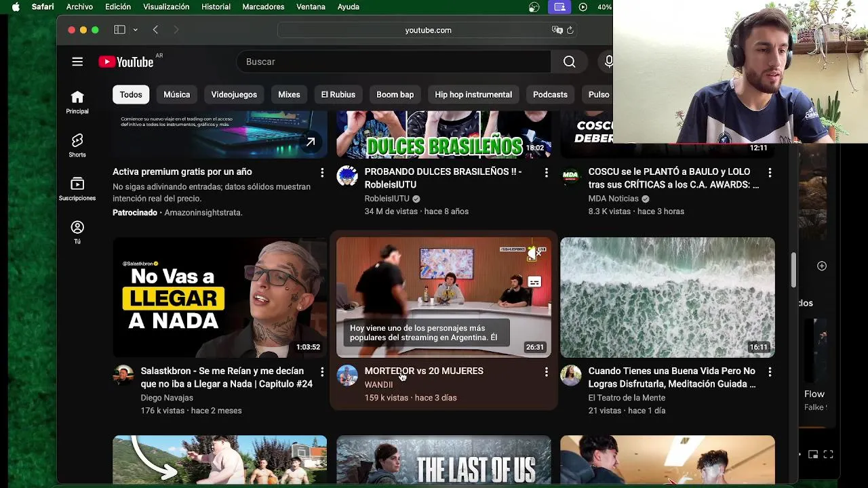This screenshot has width=868, height=488.
Task: Click the external link arrow on ad thumbnail
Action: (310, 142)
